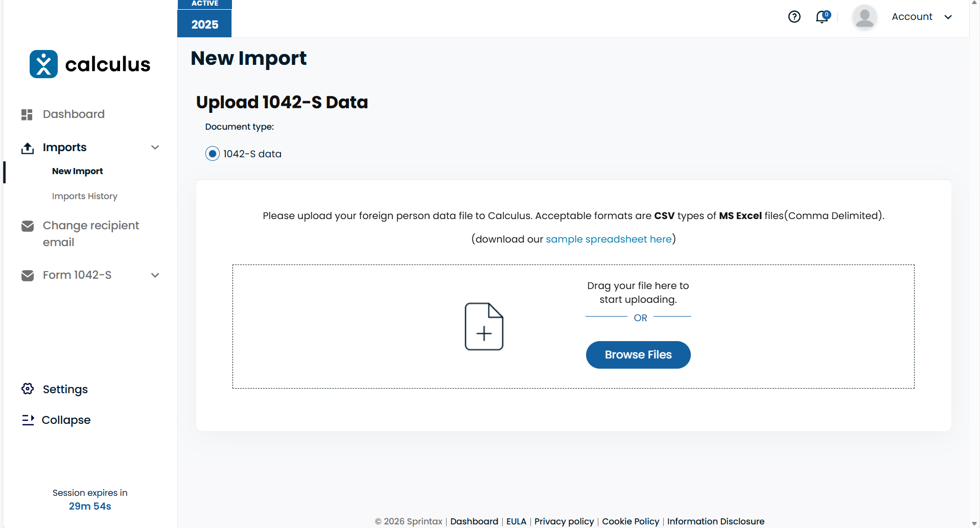Open the notifications bell icon

[822, 17]
